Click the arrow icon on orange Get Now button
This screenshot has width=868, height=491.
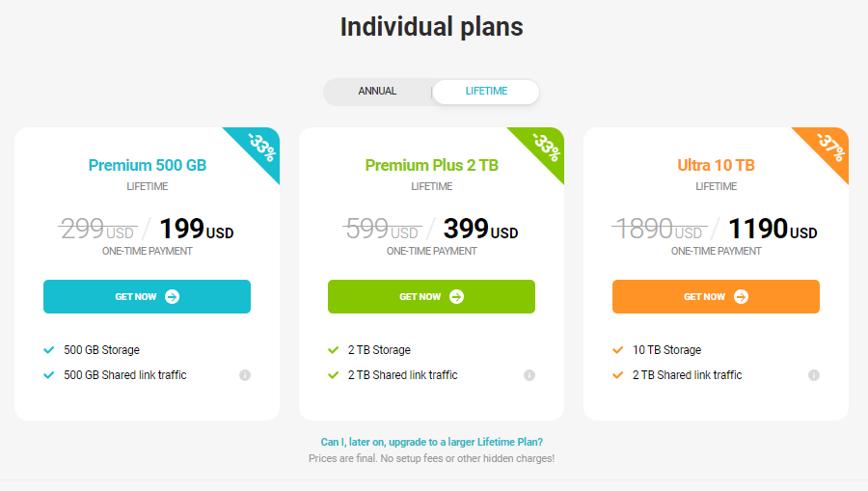coord(741,297)
